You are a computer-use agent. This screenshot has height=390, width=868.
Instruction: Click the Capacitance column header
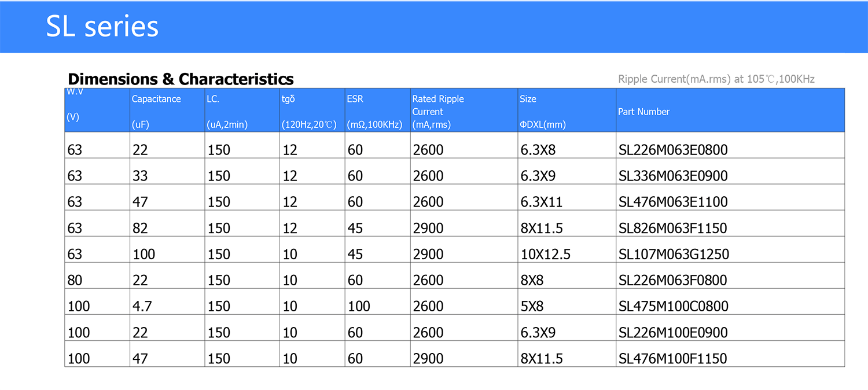pos(156,99)
